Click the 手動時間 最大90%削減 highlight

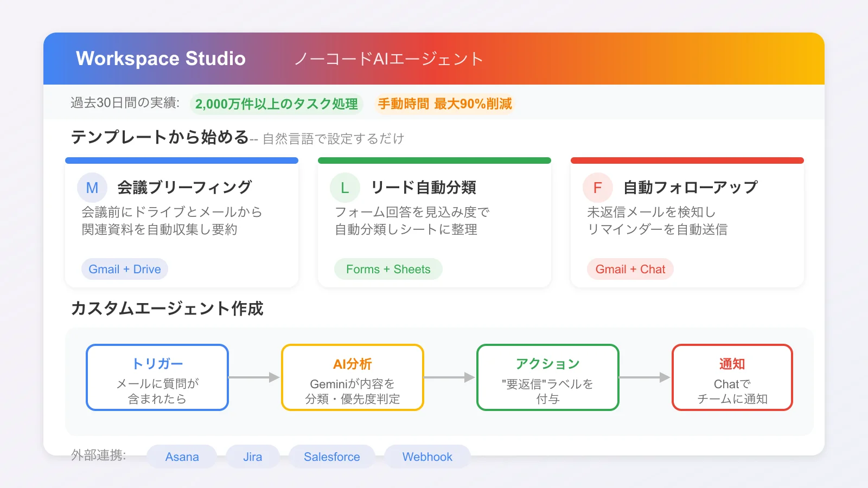(x=444, y=104)
